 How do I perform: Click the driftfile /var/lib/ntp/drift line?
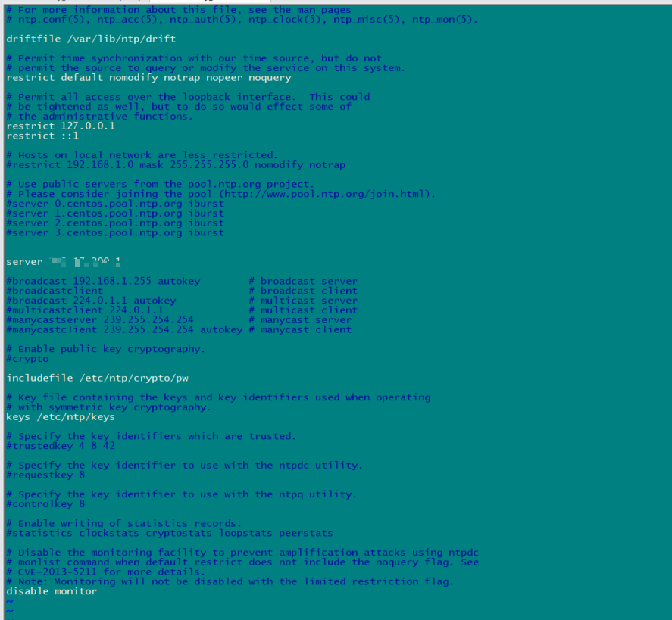[91, 39]
